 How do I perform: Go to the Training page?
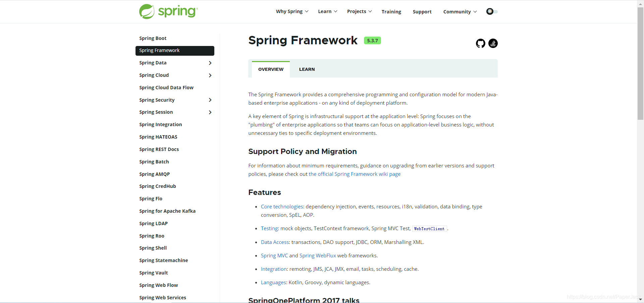point(391,12)
